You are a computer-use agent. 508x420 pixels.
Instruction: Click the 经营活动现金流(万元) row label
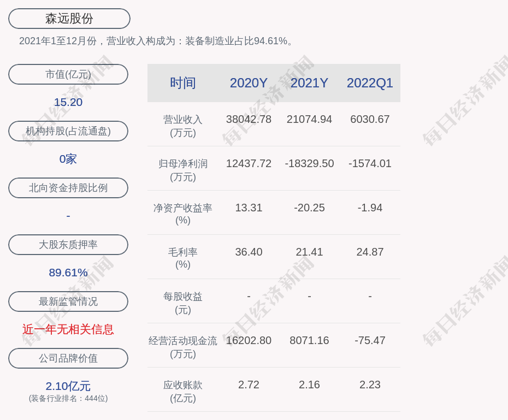pos(183,347)
